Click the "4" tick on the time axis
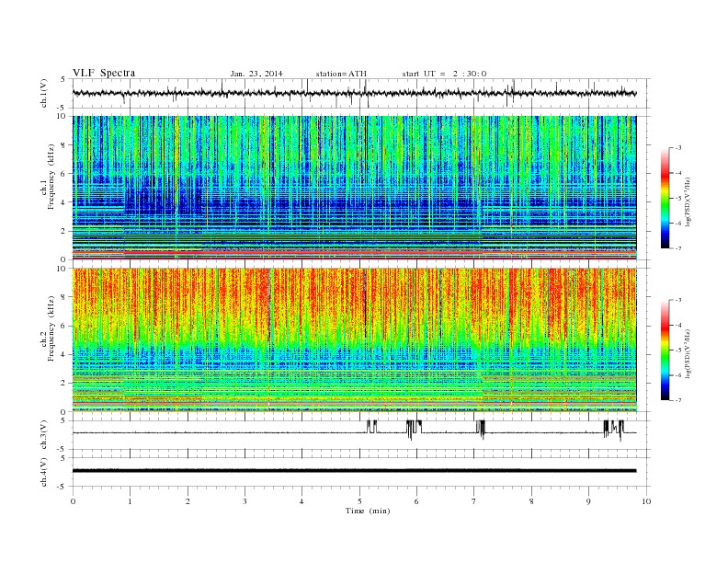728x563 pixels. (302, 501)
